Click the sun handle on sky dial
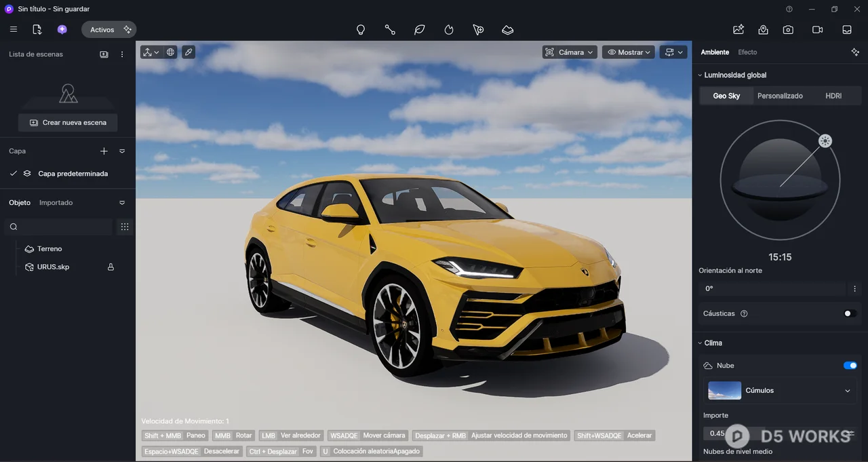The height and width of the screenshot is (462, 868). [x=825, y=141]
